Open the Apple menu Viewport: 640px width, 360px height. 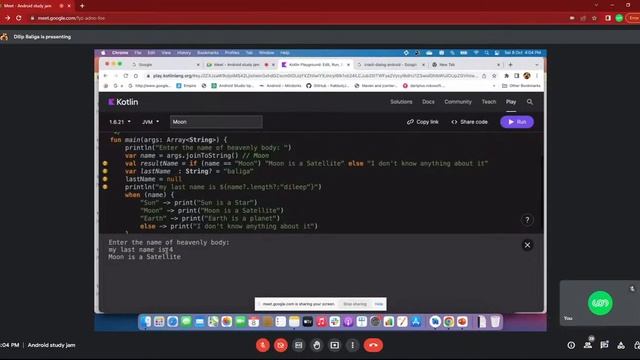tap(103, 53)
